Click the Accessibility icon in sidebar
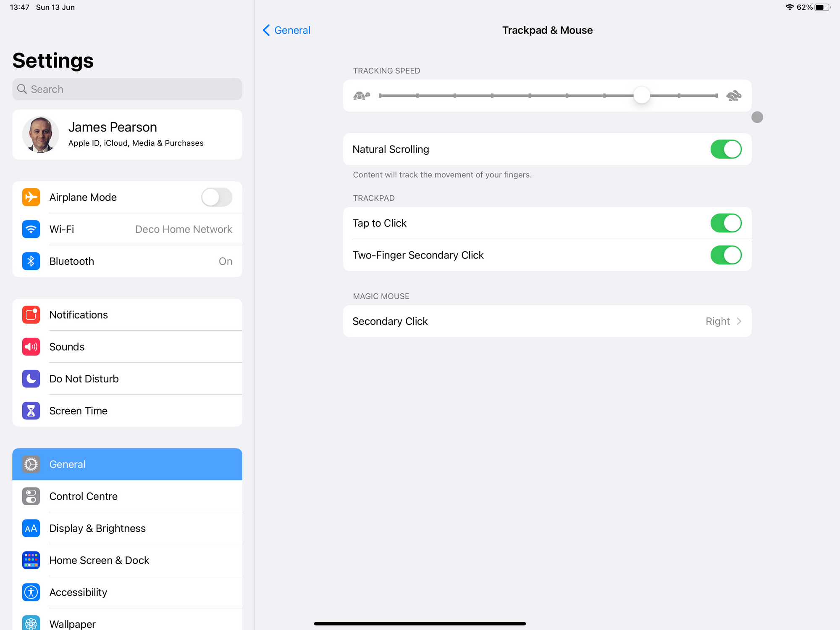This screenshot has height=630, width=840. click(31, 592)
